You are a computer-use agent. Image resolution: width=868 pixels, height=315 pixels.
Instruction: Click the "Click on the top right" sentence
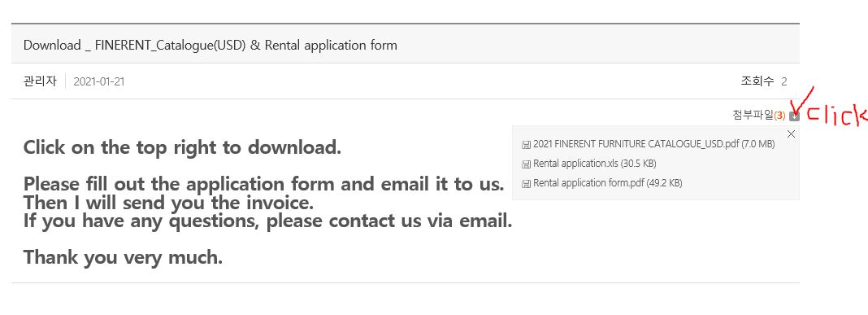[x=182, y=147]
